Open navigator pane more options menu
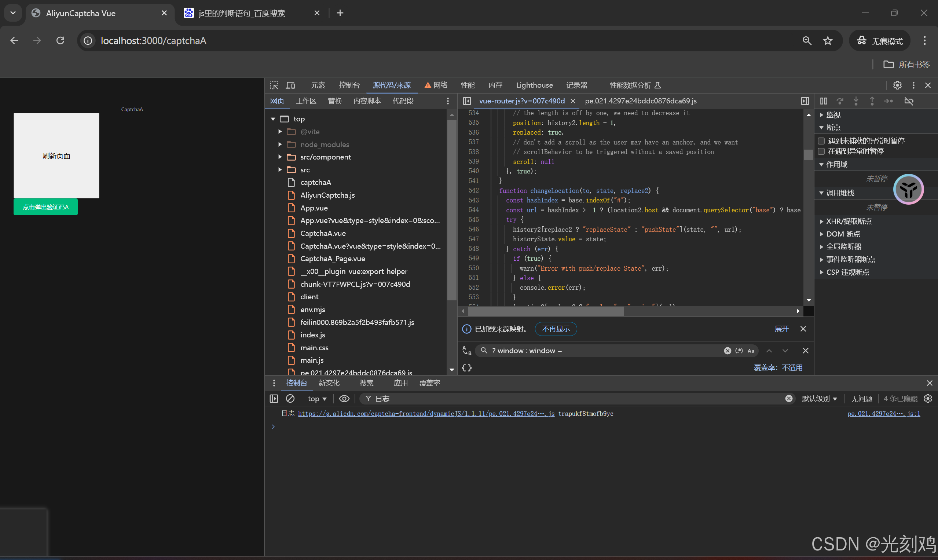The image size is (938, 560). [x=448, y=101]
